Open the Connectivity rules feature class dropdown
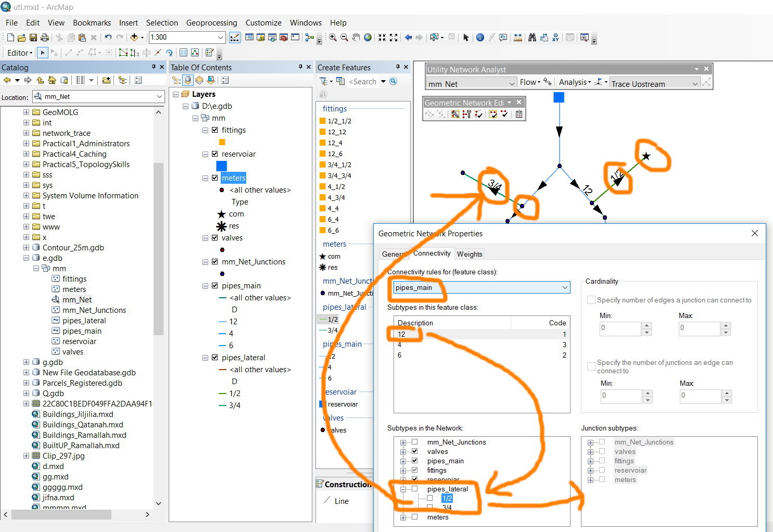 pyautogui.click(x=565, y=288)
